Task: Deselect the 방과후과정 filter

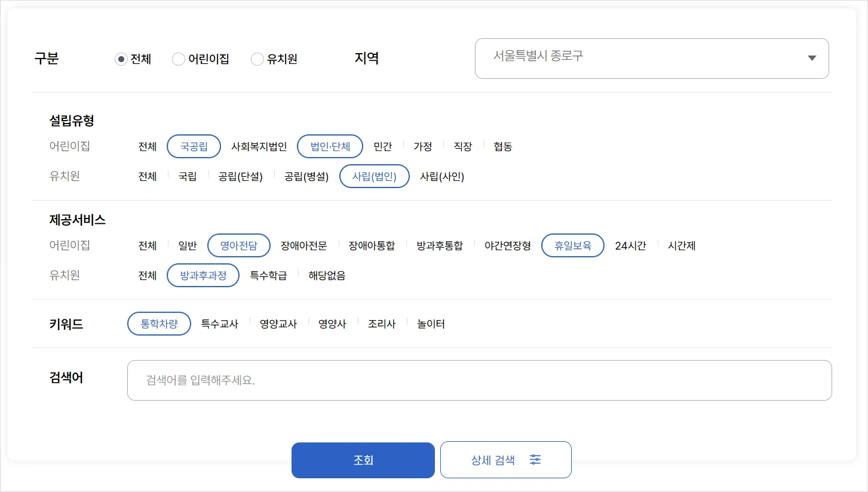Action: coord(203,275)
